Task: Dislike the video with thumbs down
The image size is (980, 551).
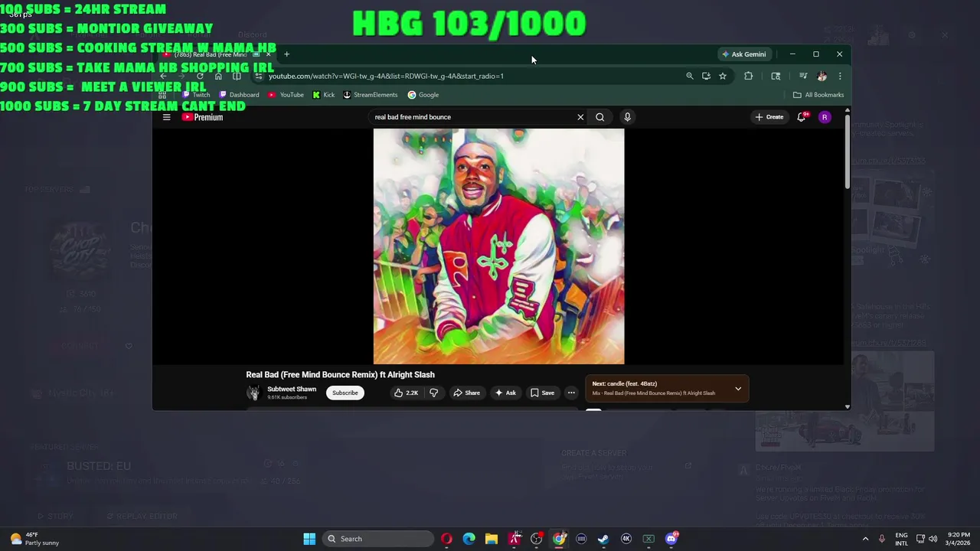Action: pos(434,393)
